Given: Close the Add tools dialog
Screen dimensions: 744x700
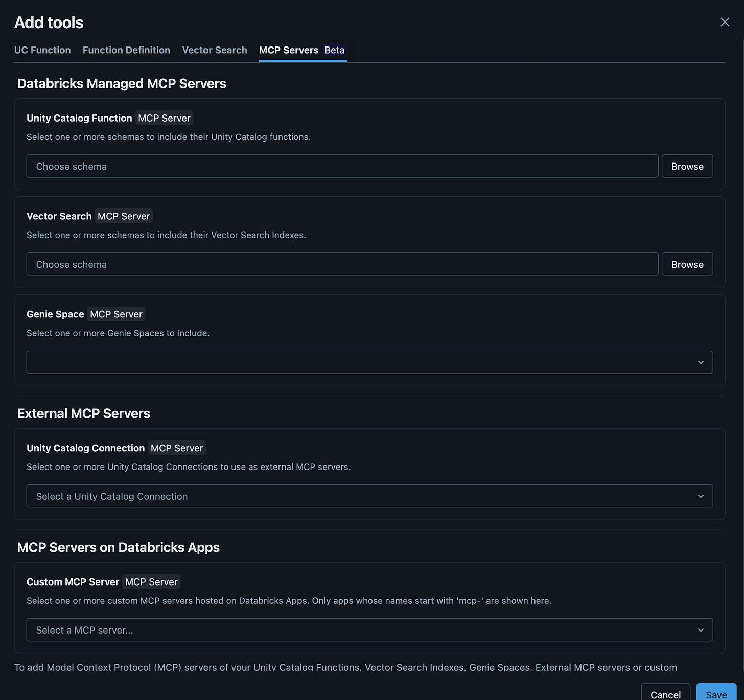Looking at the screenshot, I should [725, 22].
